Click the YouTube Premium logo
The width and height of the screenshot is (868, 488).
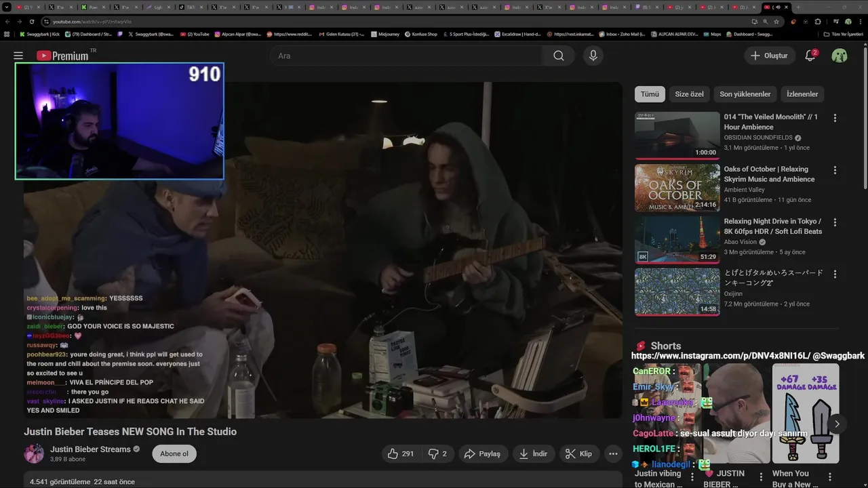tap(62, 56)
